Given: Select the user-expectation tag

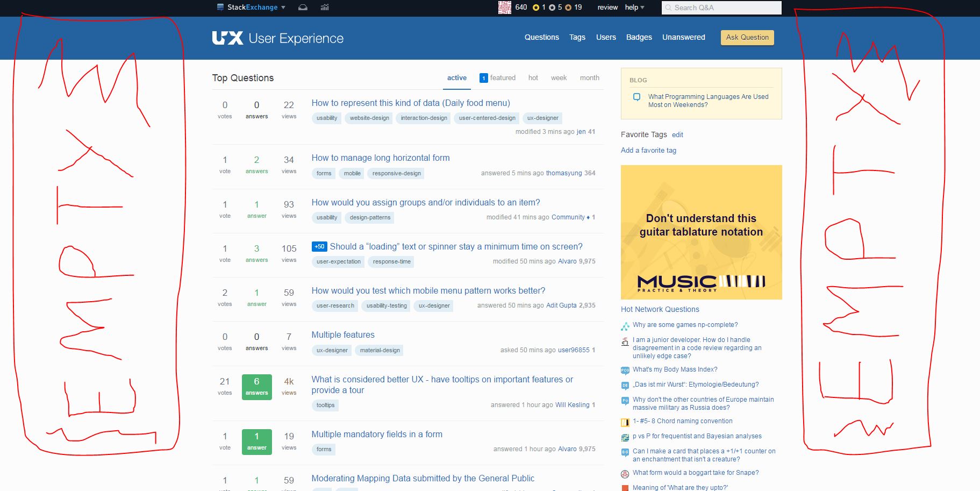Looking at the screenshot, I should point(339,262).
